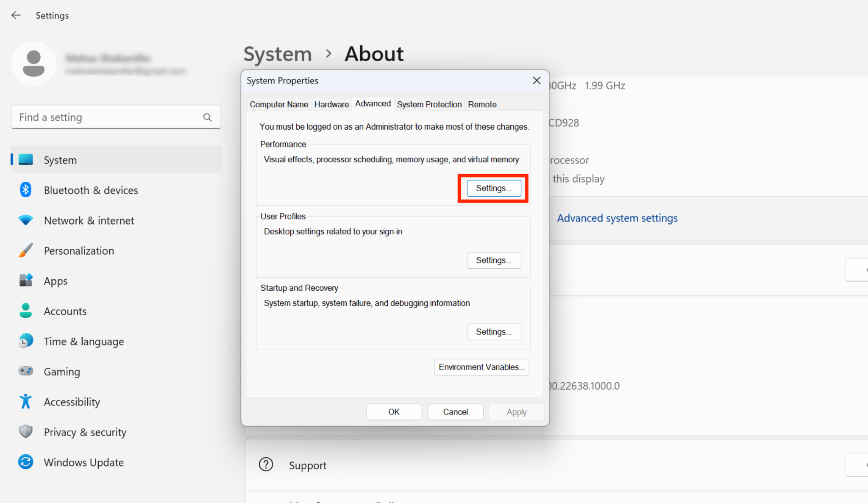This screenshot has width=868, height=503.
Task: Select the Personalization brush icon
Action: click(x=25, y=250)
